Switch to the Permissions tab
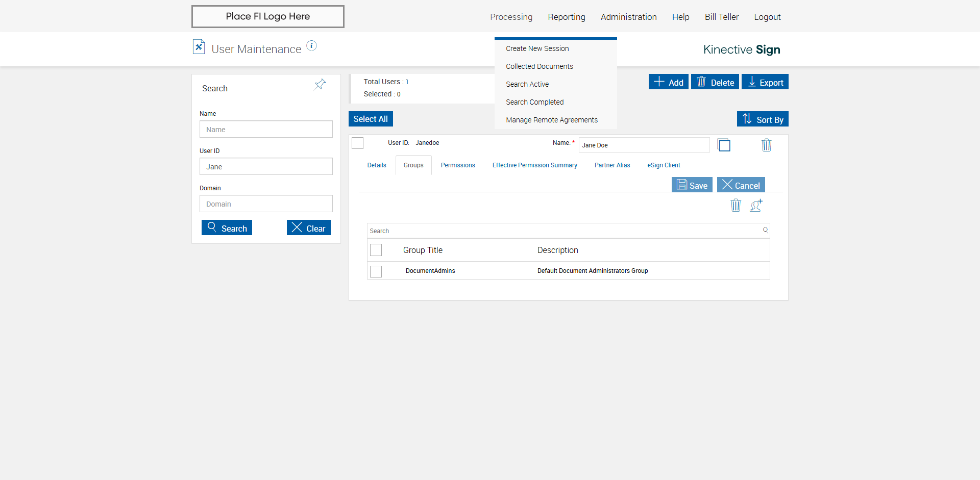The height and width of the screenshot is (480, 980). 458,165
